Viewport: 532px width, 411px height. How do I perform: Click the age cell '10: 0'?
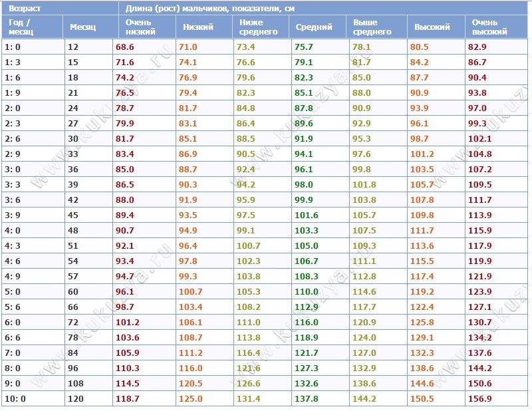pyautogui.click(x=15, y=399)
